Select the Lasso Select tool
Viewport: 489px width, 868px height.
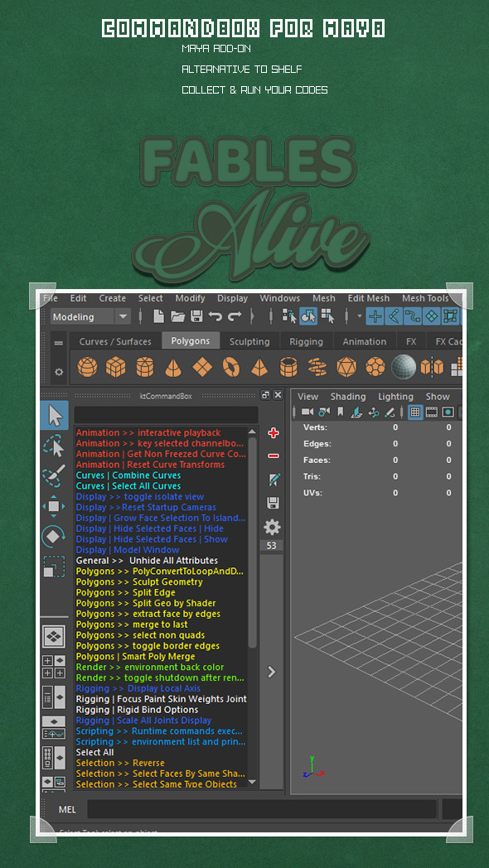[54, 446]
